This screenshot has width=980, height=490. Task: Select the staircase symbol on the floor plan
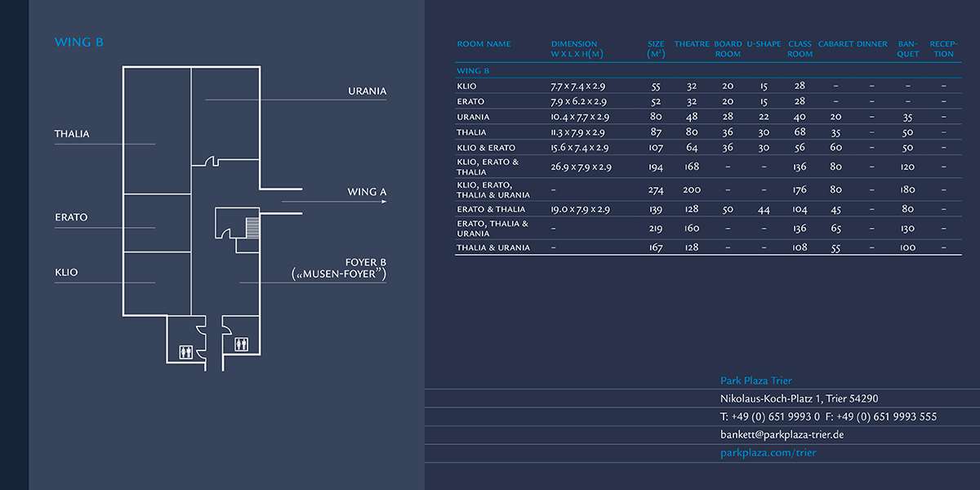(252, 227)
